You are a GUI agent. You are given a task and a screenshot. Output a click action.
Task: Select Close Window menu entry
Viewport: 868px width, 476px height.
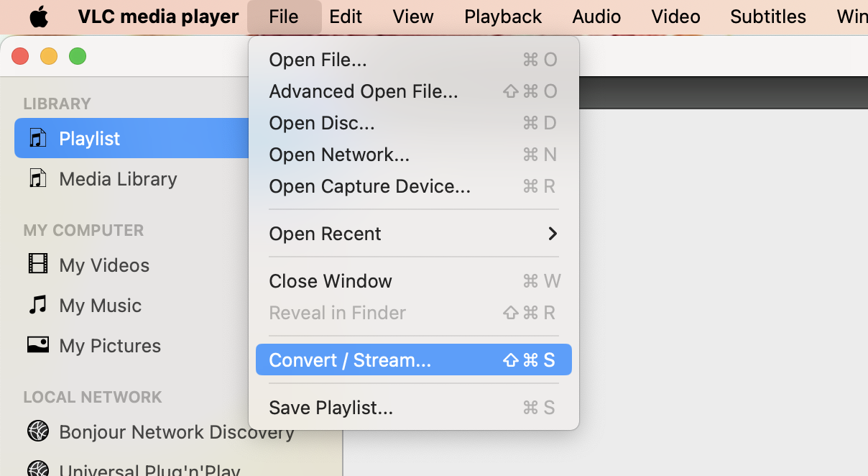pyautogui.click(x=331, y=280)
